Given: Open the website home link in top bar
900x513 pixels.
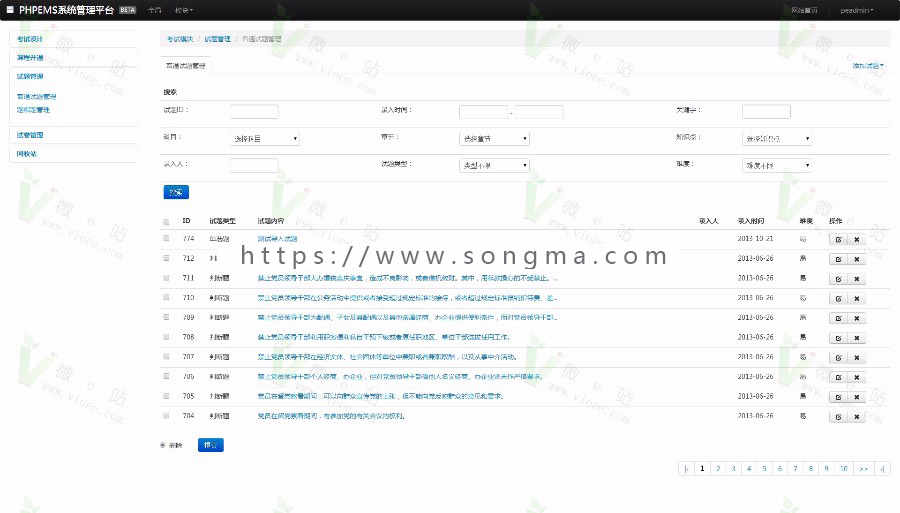Looking at the screenshot, I should (x=804, y=10).
